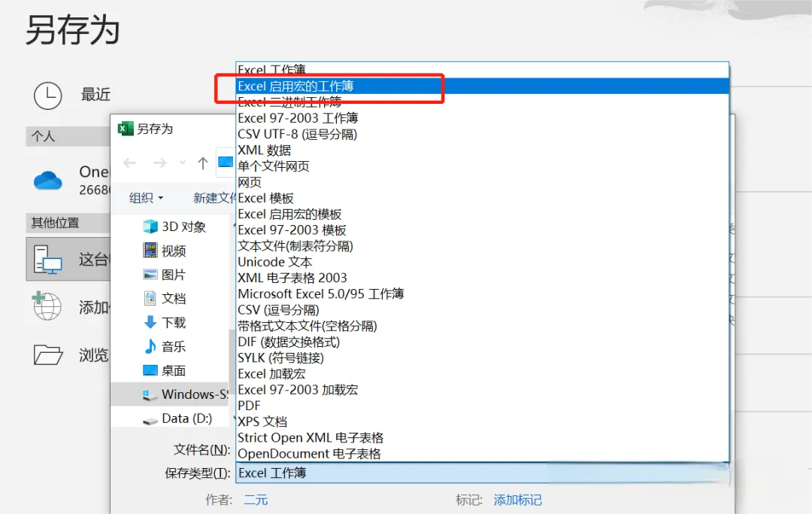
Task: Open OneDrive via its blue cloud icon
Action: click(47, 181)
